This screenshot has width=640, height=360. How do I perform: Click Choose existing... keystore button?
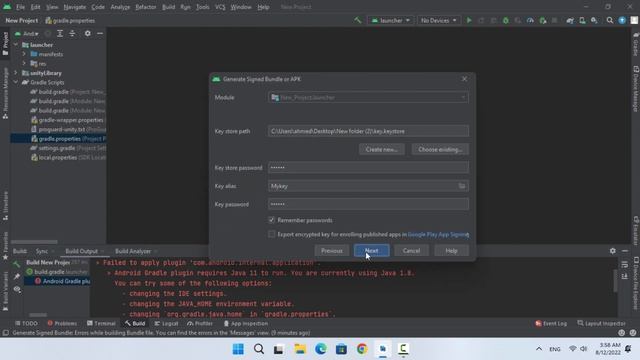click(440, 149)
